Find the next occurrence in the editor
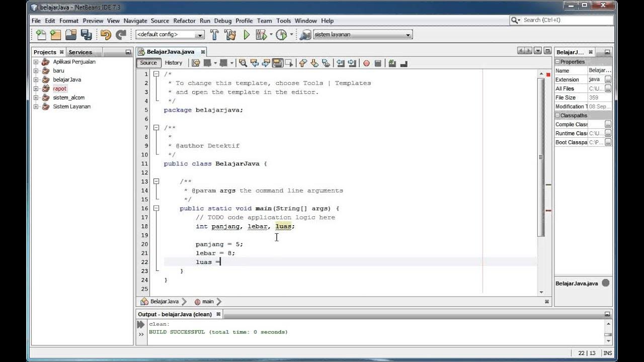 click(266, 63)
